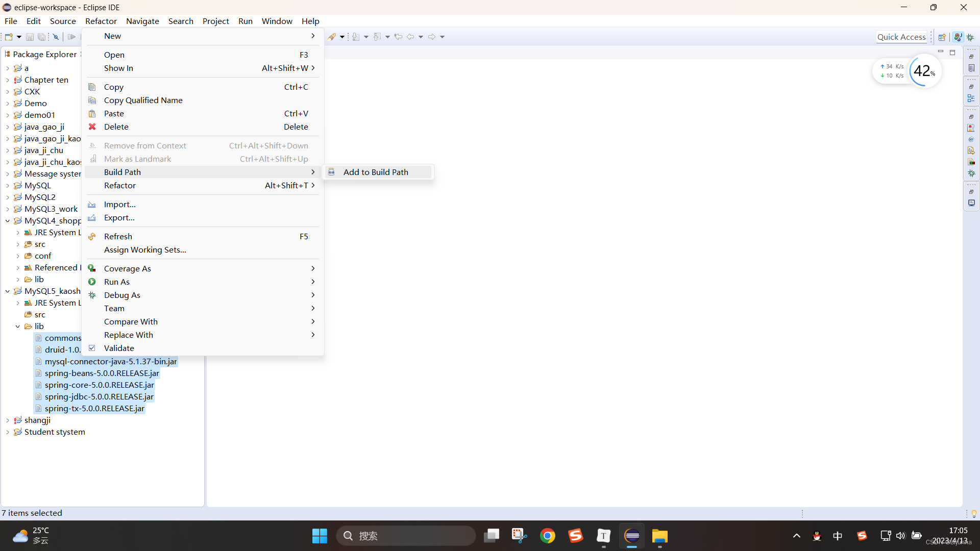
Task: Toggle the Java perspective button
Action: tap(958, 37)
